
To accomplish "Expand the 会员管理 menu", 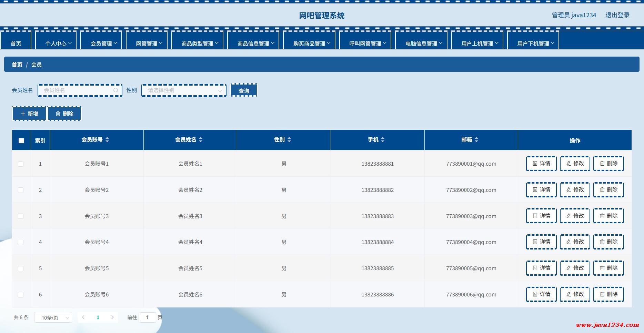I will (x=103, y=43).
